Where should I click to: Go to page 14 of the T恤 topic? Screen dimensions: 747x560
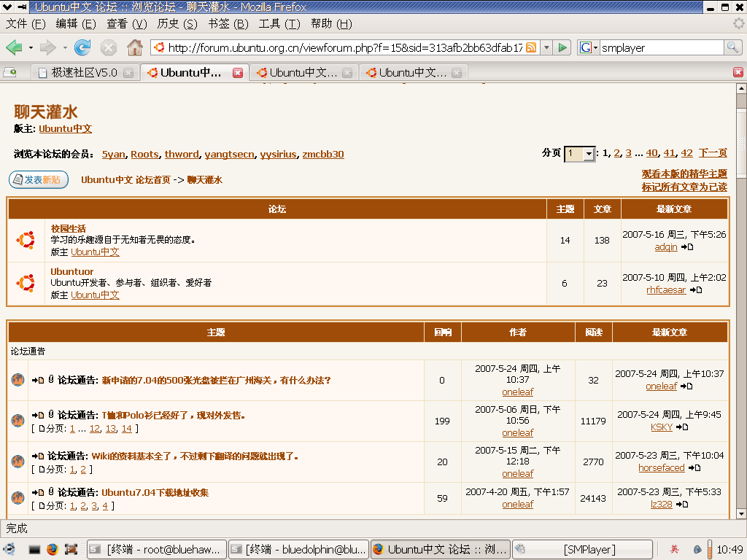click(x=126, y=429)
